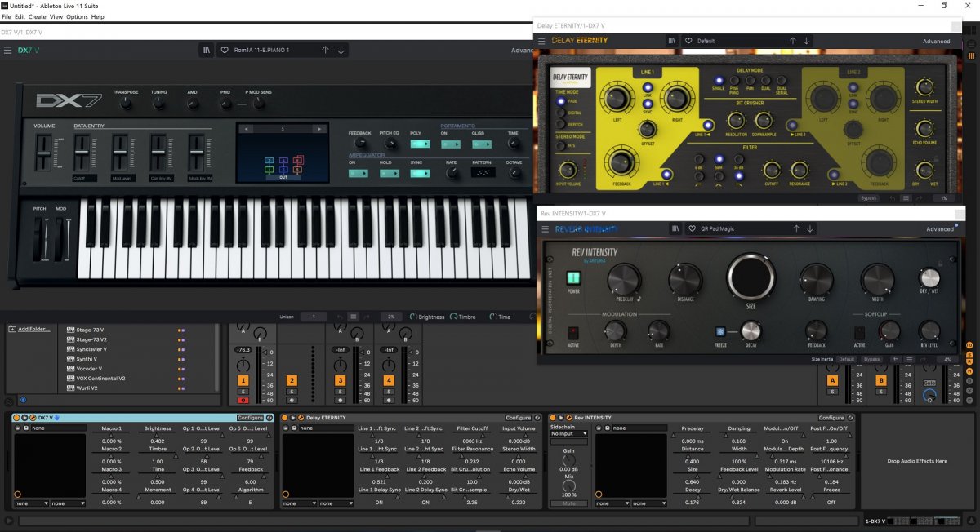
Task: Open DX7 V hamburger main menu
Action: tap(8, 50)
